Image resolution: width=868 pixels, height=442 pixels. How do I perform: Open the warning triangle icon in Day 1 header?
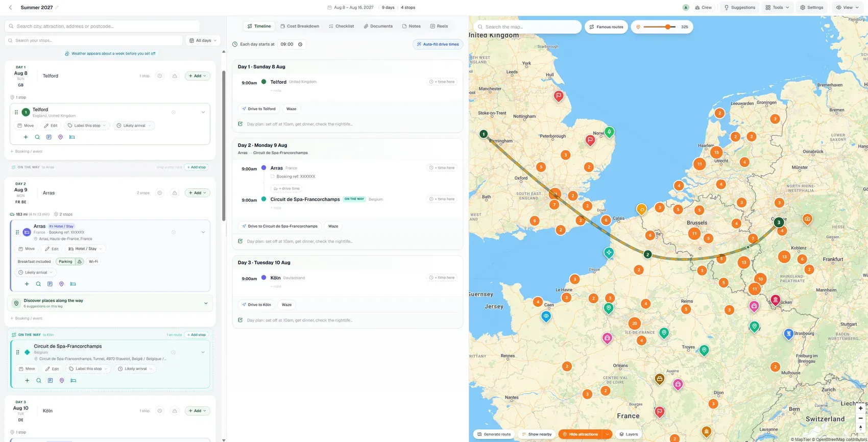tap(175, 76)
